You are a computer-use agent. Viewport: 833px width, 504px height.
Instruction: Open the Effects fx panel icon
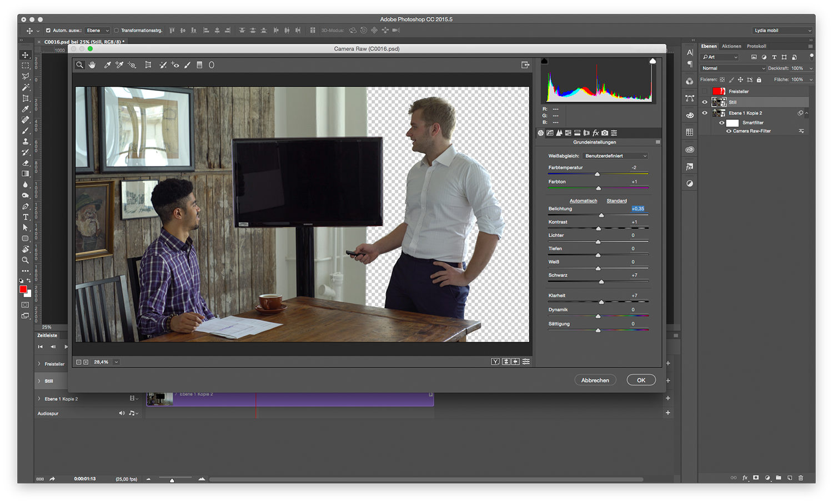pyautogui.click(x=596, y=133)
